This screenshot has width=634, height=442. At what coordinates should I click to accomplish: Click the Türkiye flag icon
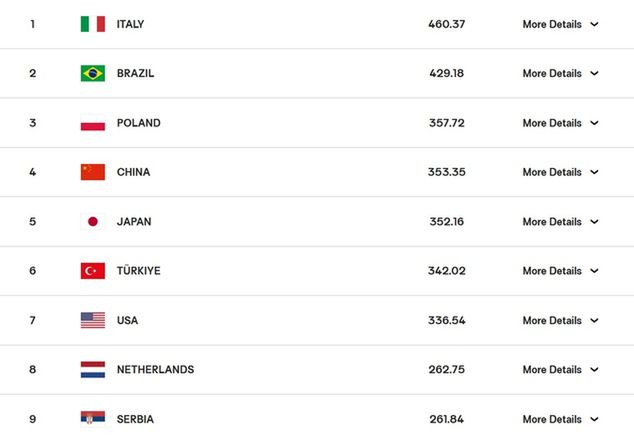[93, 271]
